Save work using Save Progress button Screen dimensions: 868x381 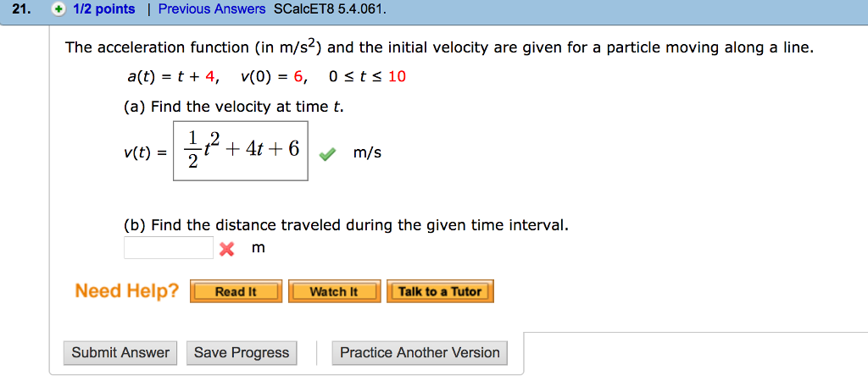click(242, 353)
